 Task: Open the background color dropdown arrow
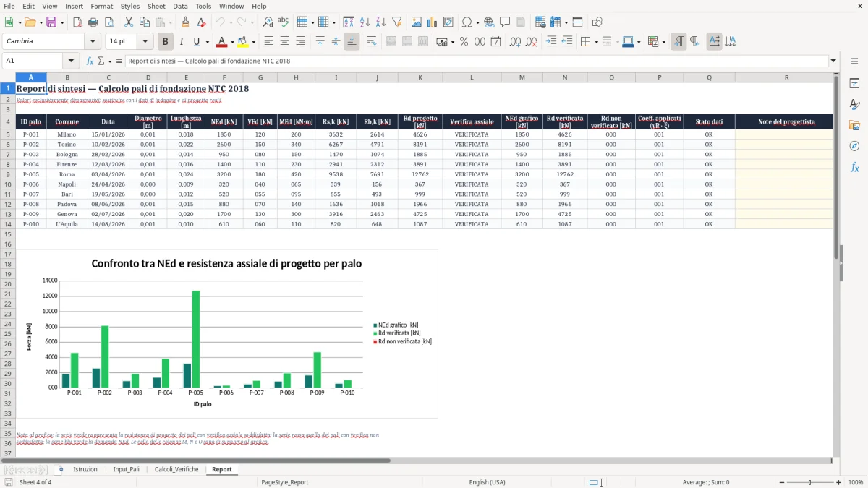(253, 42)
